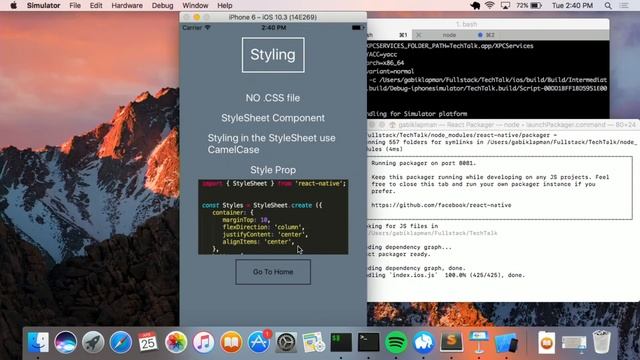Screen dimensions: 640x360
Task: Tap the Styling title box
Action: pyautogui.click(x=273, y=55)
